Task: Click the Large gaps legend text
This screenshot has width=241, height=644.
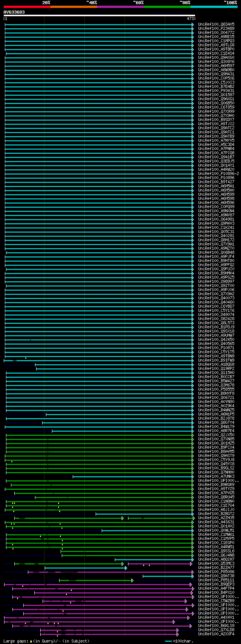Action: [46, 641]
